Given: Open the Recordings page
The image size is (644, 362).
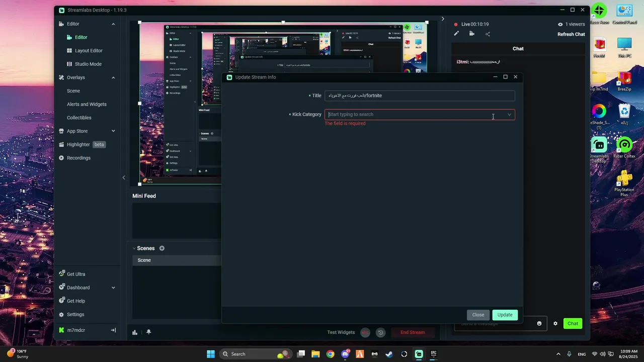Looking at the screenshot, I should click(x=78, y=158).
